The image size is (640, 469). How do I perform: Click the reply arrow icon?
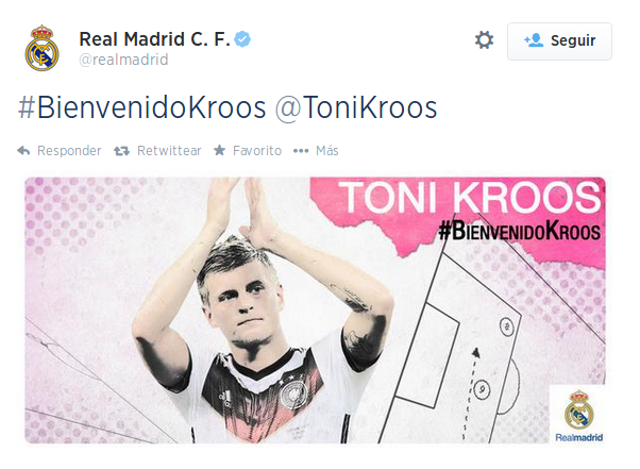pos(24,151)
